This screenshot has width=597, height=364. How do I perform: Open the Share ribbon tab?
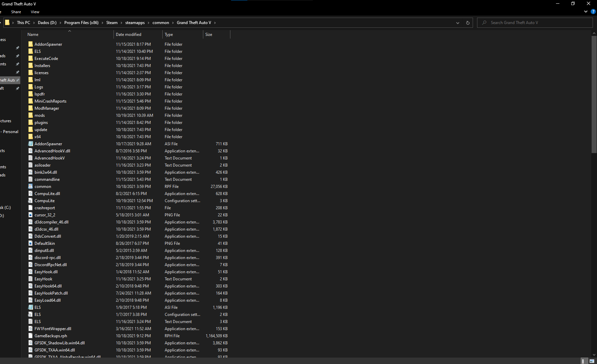tap(16, 12)
